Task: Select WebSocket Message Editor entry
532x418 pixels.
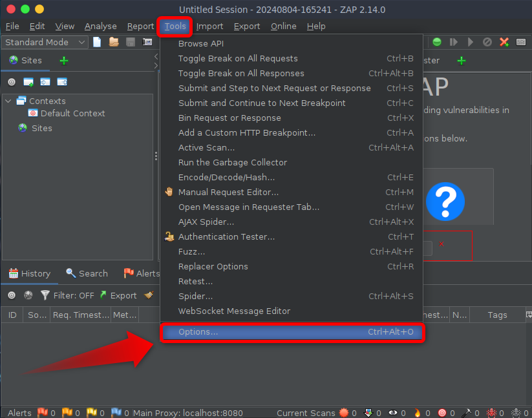Action: click(x=292, y=311)
